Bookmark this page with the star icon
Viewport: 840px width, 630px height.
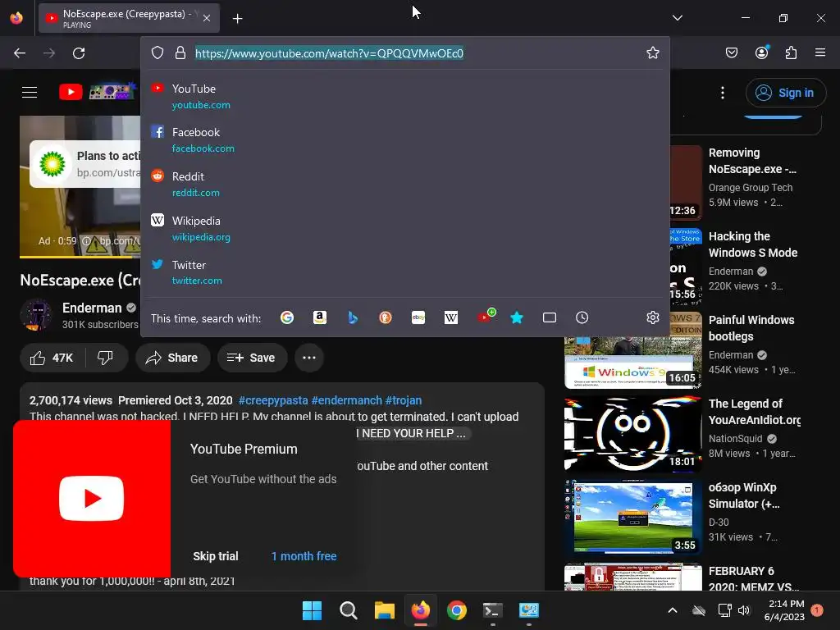point(652,52)
